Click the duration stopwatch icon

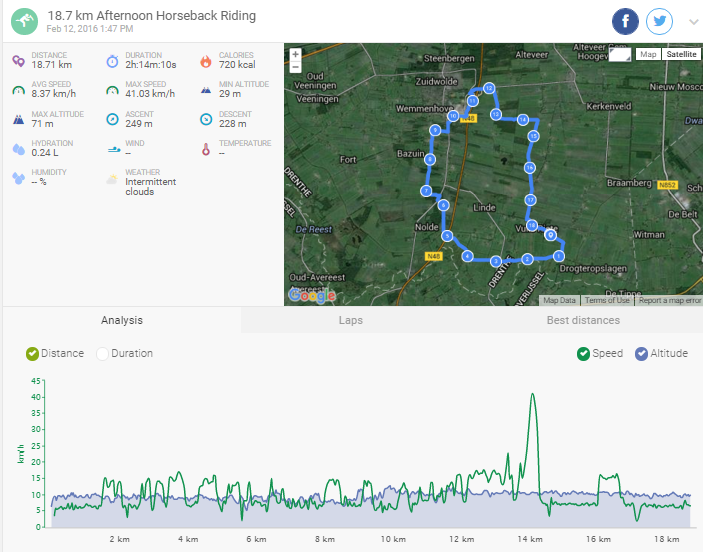[x=112, y=61]
